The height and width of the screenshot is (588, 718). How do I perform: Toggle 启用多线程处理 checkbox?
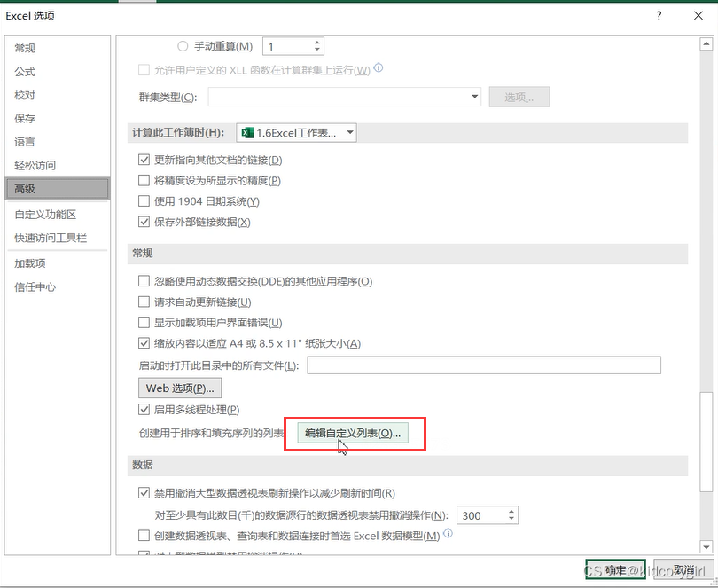point(144,409)
